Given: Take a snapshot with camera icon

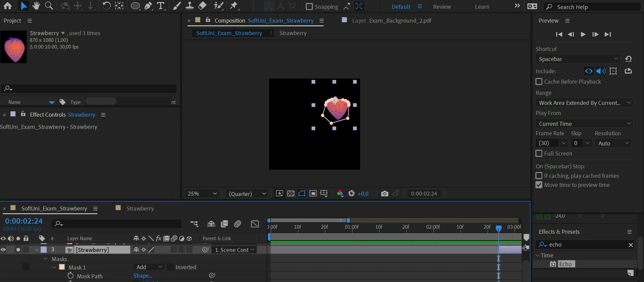Looking at the screenshot, I should [x=384, y=193].
